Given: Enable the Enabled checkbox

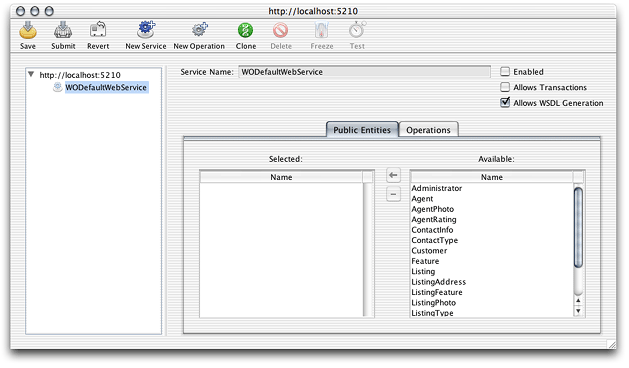Looking at the screenshot, I should click(505, 71).
